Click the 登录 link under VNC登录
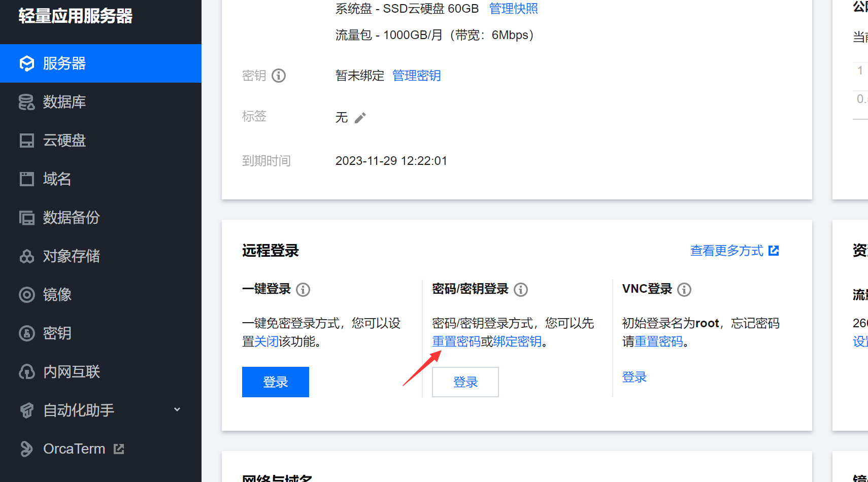868x482 pixels. (635, 377)
